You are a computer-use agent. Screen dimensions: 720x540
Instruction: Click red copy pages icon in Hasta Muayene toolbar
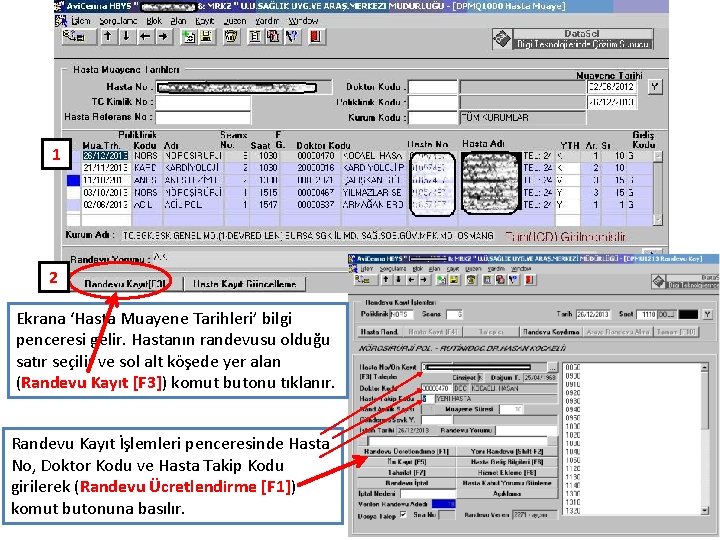(x=273, y=37)
